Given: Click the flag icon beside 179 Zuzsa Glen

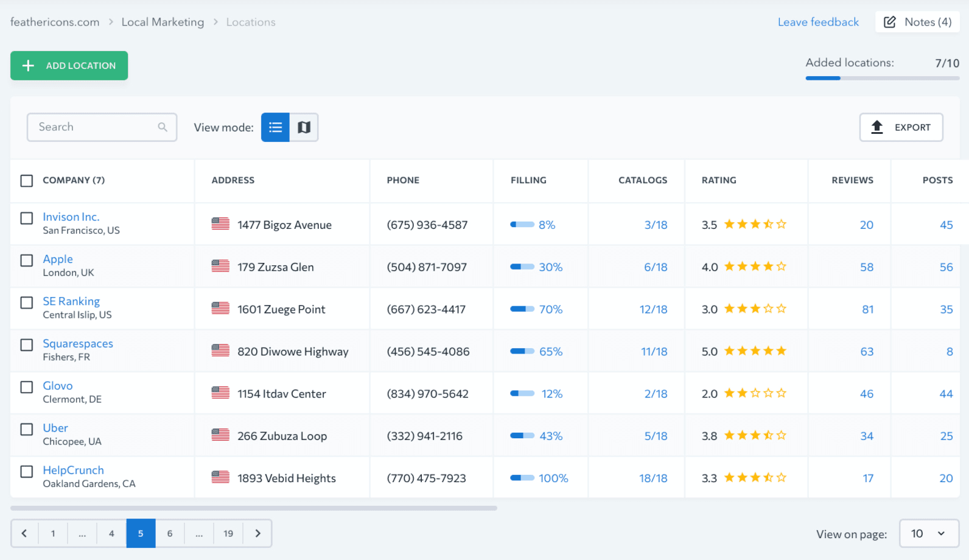Looking at the screenshot, I should (220, 266).
